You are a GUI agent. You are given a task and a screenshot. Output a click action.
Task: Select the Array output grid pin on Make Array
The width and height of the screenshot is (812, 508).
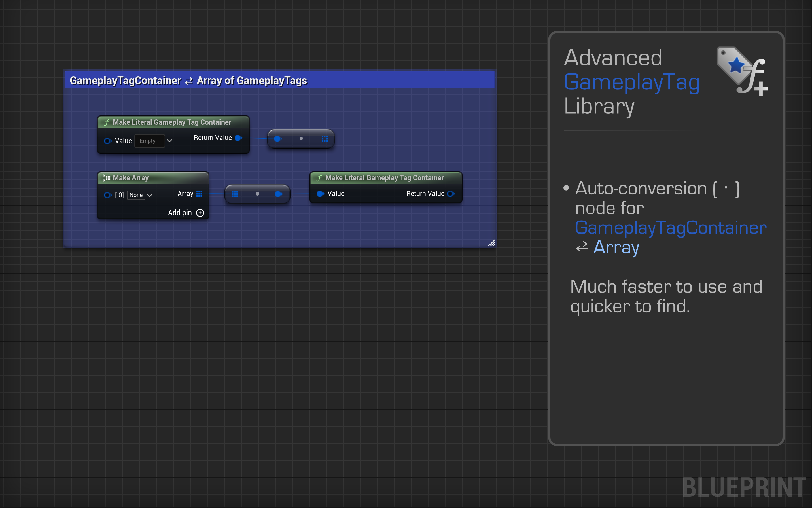click(200, 194)
